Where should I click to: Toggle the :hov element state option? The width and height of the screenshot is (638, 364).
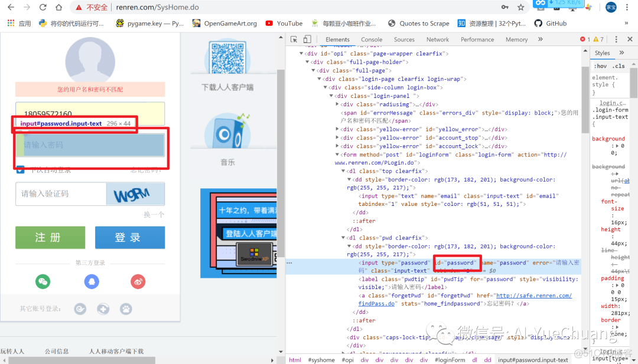(600, 66)
